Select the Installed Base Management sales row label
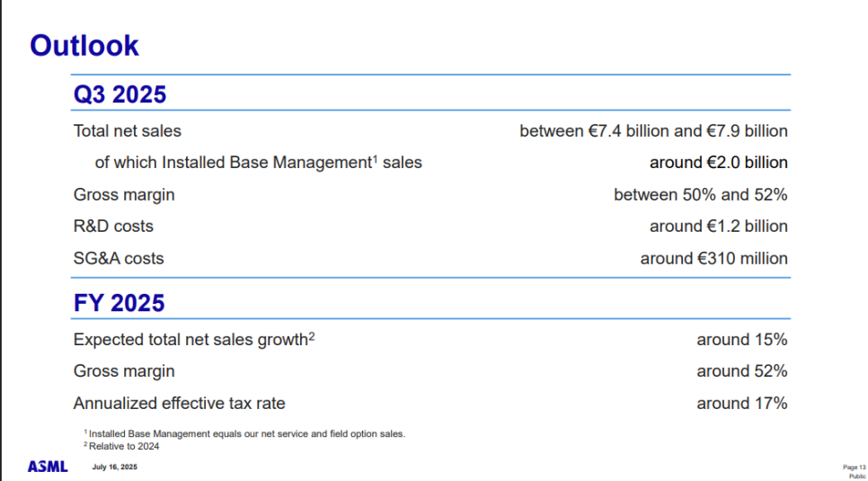 point(259,163)
